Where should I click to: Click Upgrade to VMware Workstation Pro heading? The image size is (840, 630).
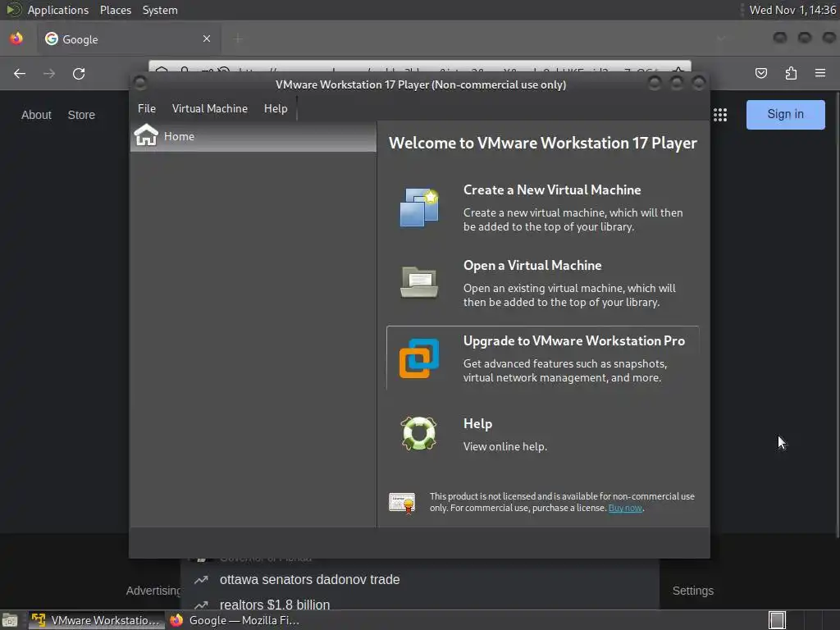pos(573,340)
